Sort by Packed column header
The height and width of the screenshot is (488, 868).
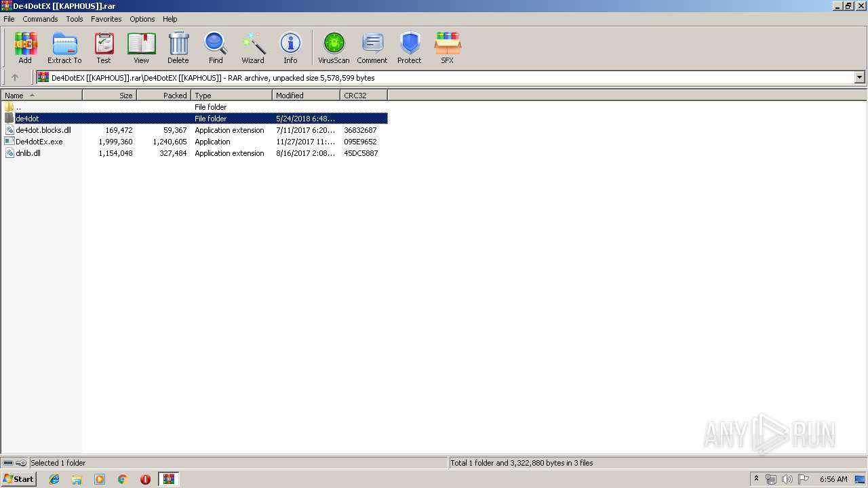tap(164, 96)
